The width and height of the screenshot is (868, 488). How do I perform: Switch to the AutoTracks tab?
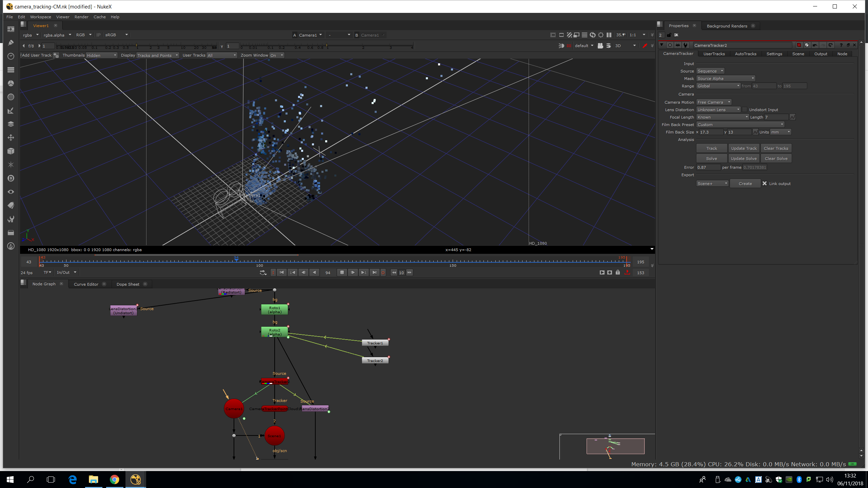[x=745, y=54]
